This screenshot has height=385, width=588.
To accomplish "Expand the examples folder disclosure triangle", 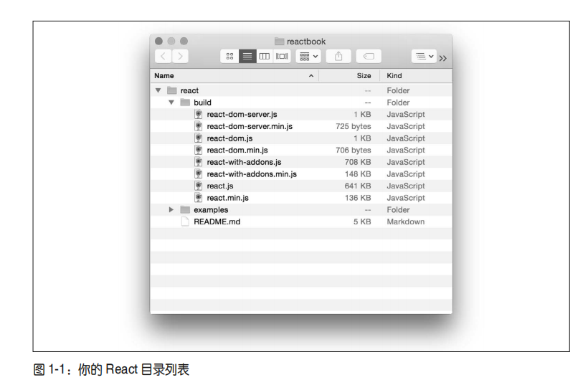I will click(x=171, y=209).
